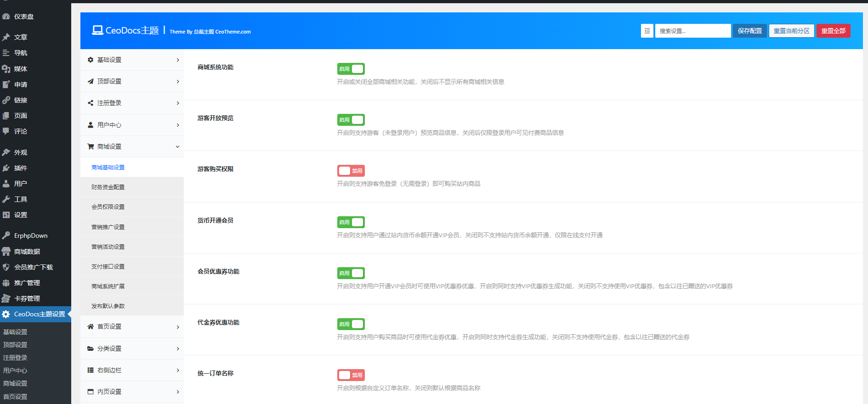Open the 财务资金配置 submenu item
Viewport: 868px width, 404px height.
pyautogui.click(x=108, y=187)
